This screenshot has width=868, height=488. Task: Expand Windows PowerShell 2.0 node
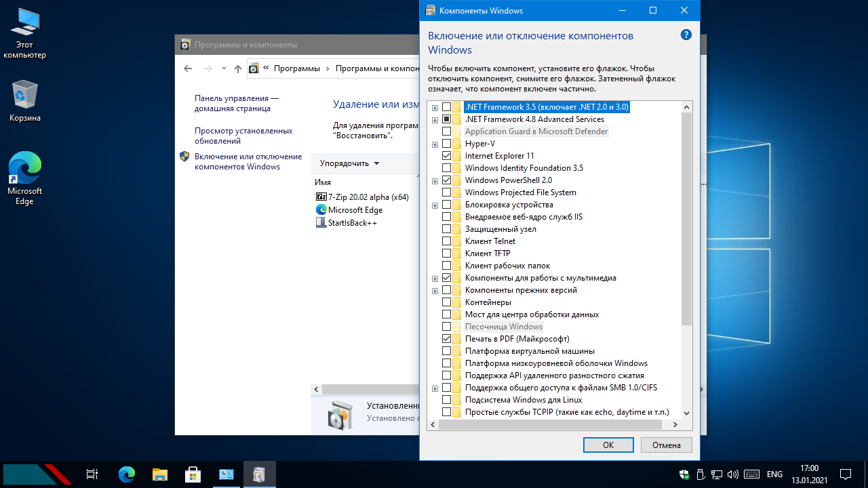[x=435, y=180]
